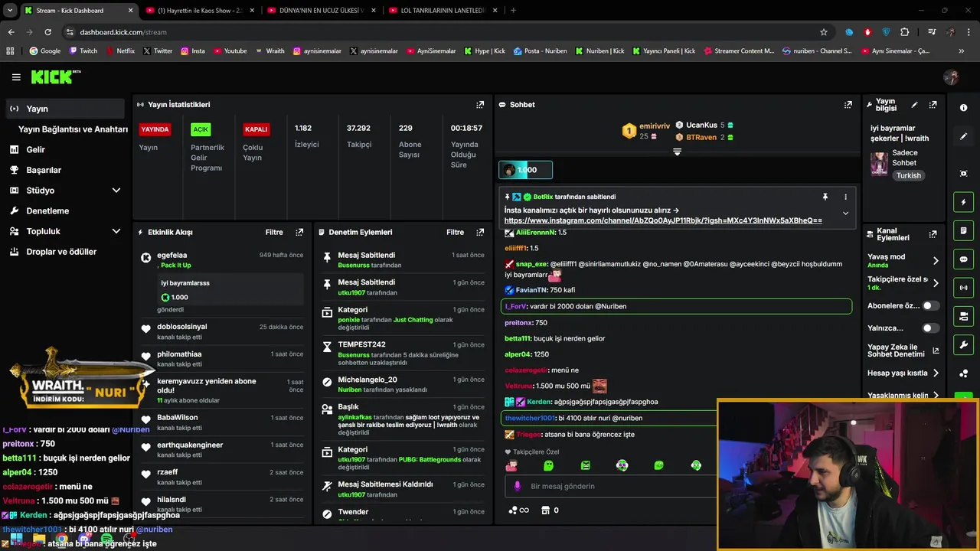Open the Twitch bookmark in bookmarks bar
This screenshot has height=551, width=980.
83,51
